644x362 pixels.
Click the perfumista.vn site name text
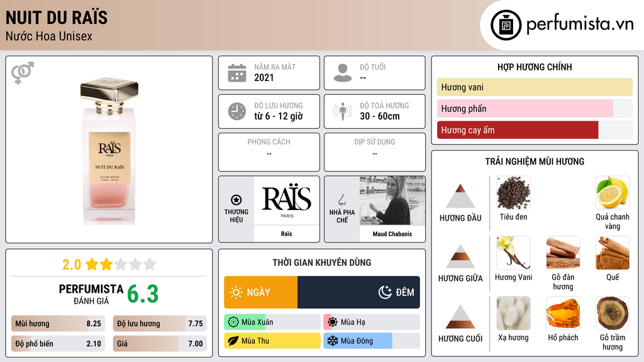pyautogui.click(x=580, y=24)
